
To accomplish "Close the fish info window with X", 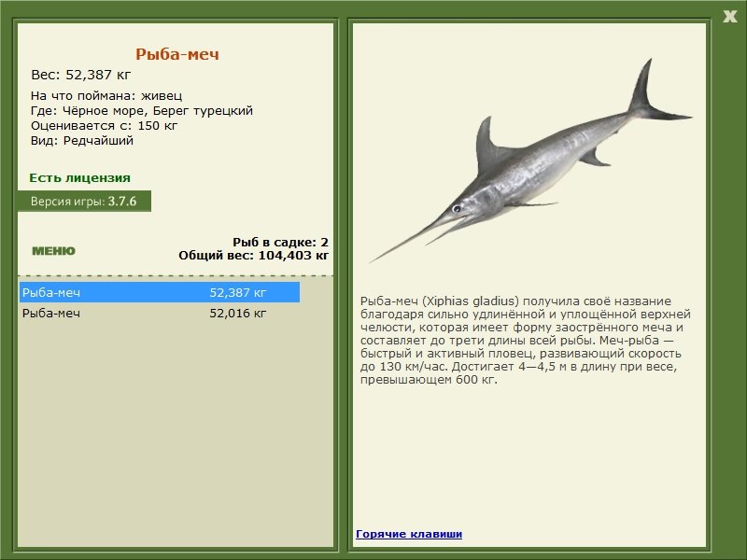I will point(729,17).
